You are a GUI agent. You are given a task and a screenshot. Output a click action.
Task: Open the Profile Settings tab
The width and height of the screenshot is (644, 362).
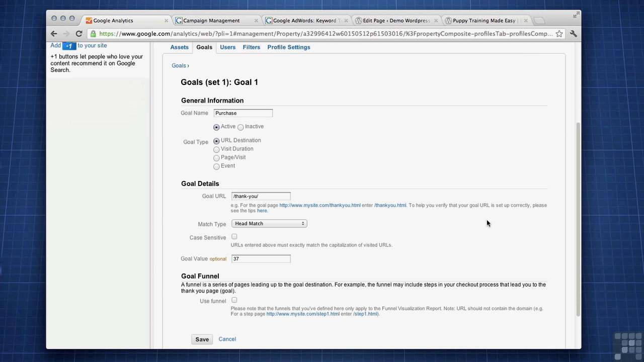288,47
